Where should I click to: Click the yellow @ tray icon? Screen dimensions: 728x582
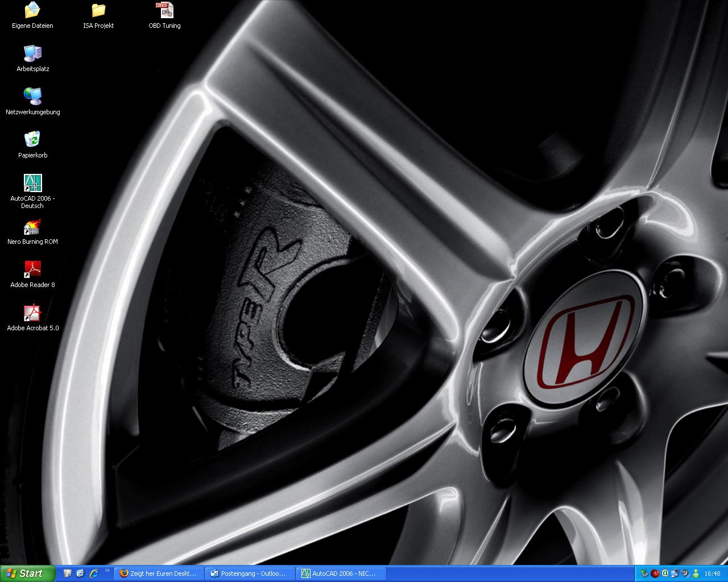click(665, 573)
